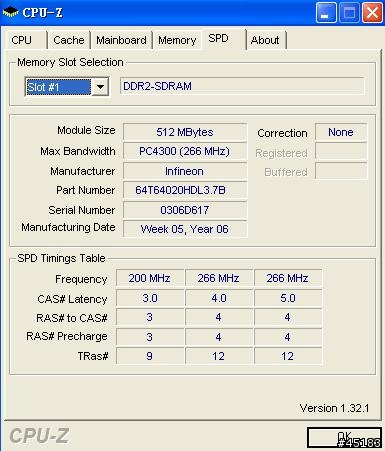Open the About tab
Image resolution: width=385 pixels, height=451 pixels.
coord(265,40)
